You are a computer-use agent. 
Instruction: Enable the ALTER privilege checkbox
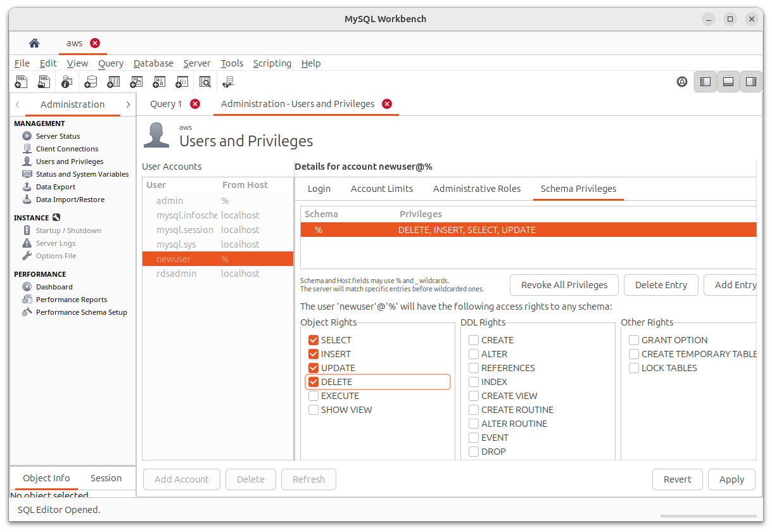click(x=474, y=354)
